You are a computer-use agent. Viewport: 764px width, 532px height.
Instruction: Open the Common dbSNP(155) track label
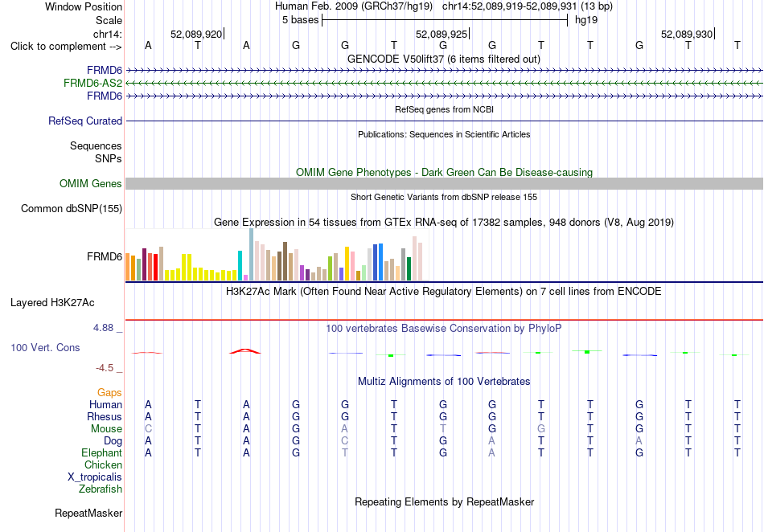(71, 208)
